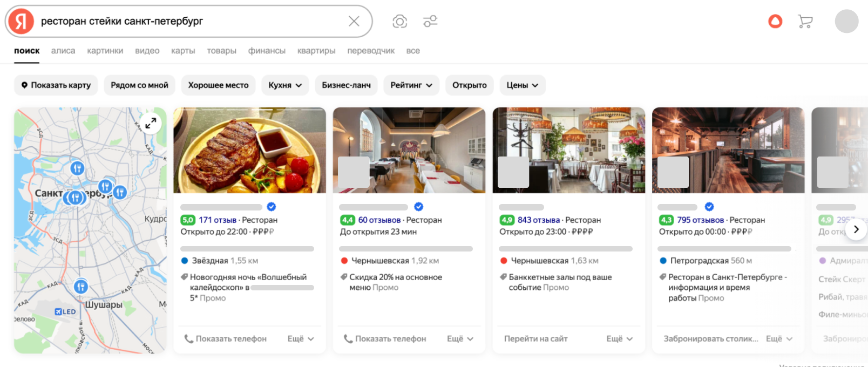
Task: Toggle Открыто filter
Action: [469, 85]
